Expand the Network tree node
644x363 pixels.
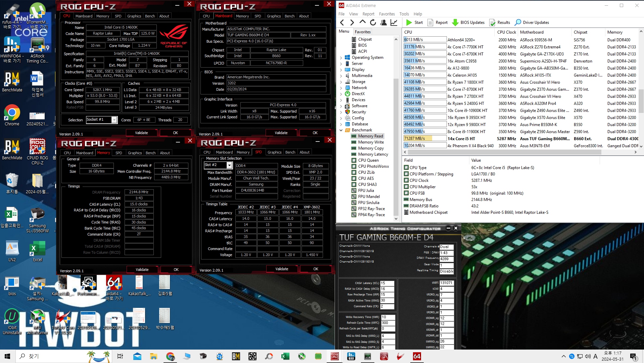(341, 88)
